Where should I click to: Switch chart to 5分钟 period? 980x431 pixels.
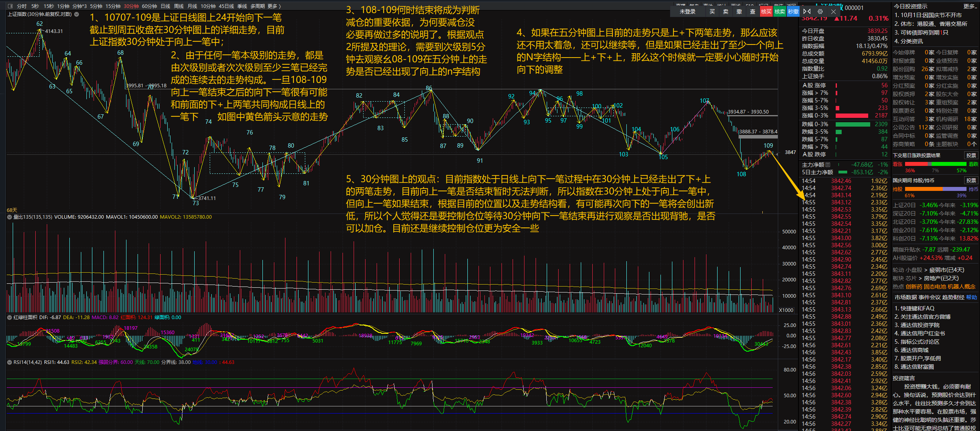pos(96,6)
